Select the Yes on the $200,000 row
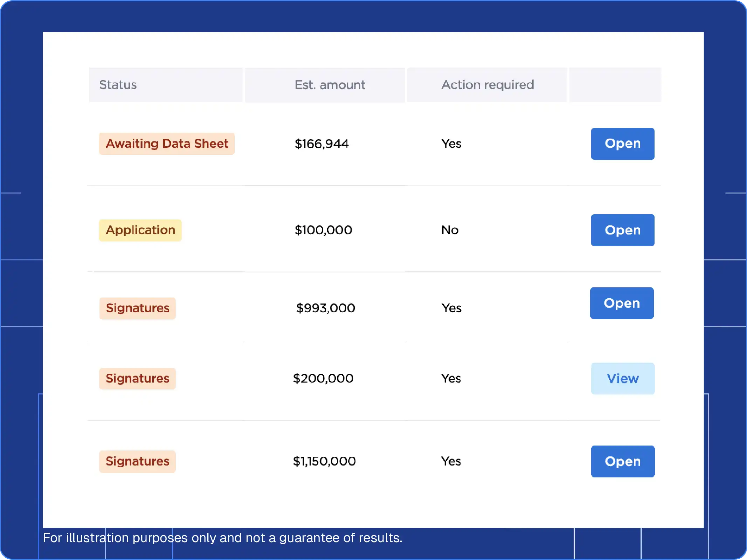This screenshot has width=747, height=560. (x=451, y=378)
